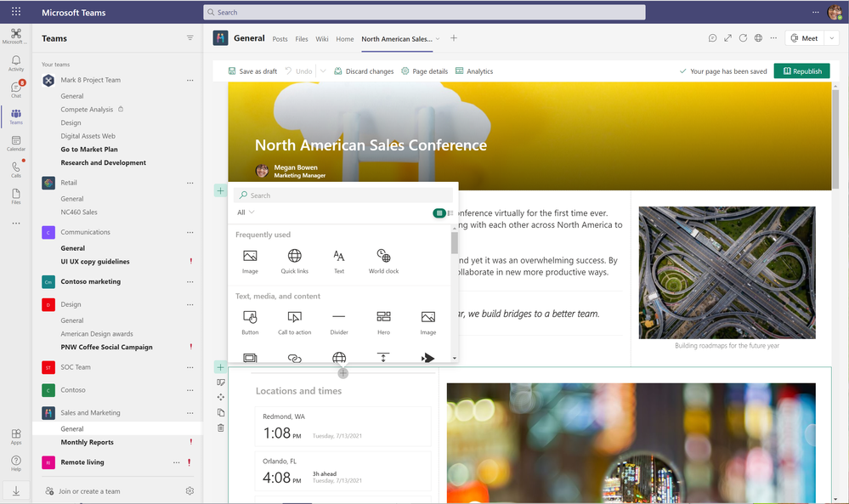This screenshot has width=849, height=504.
Task: Click the highway interchange image
Action: pos(727,272)
